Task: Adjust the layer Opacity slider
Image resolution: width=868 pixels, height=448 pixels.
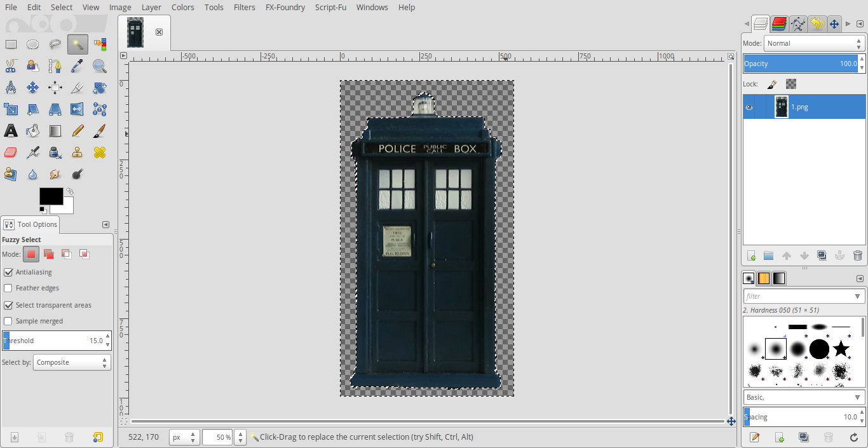Action: coord(804,64)
